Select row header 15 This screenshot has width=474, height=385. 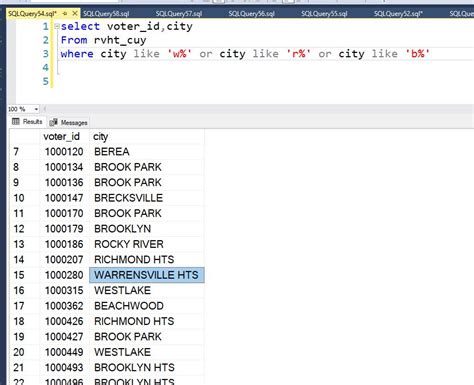[24, 275]
